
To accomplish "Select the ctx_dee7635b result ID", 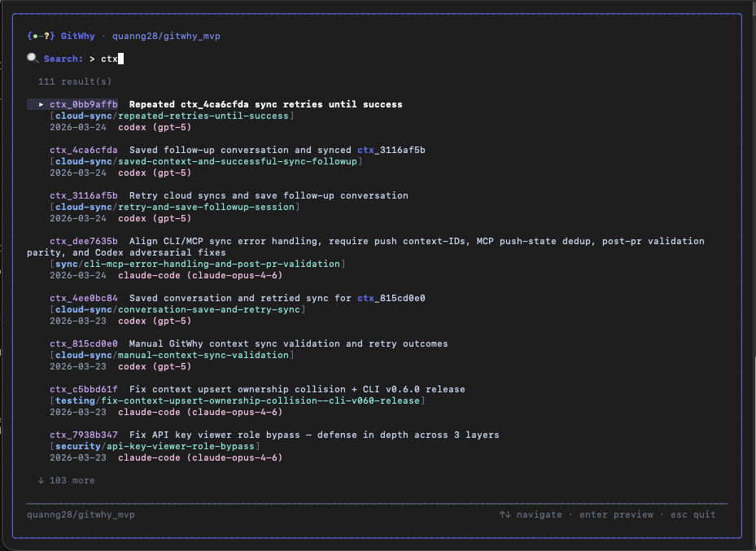I will pyautogui.click(x=83, y=241).
